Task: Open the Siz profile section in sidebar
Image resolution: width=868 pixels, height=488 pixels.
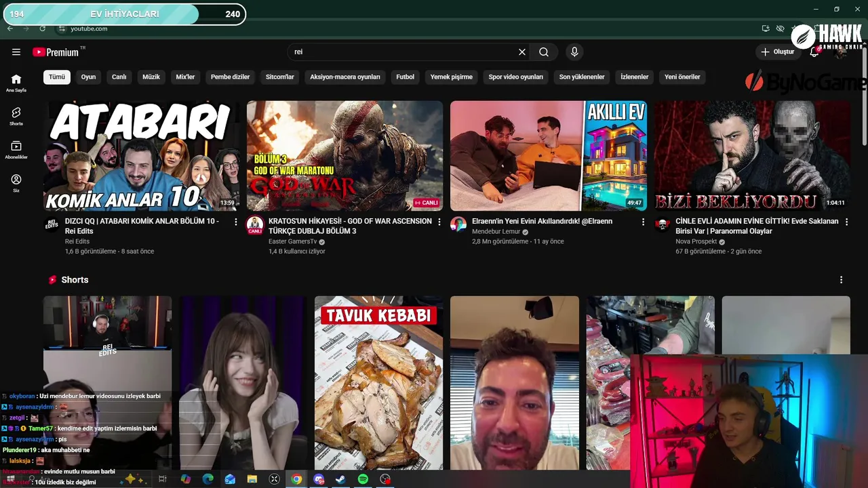Action: click(16, 183)
